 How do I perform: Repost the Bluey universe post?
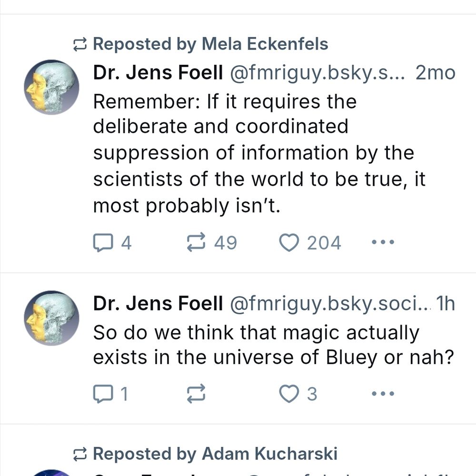(x=196, y=394)
